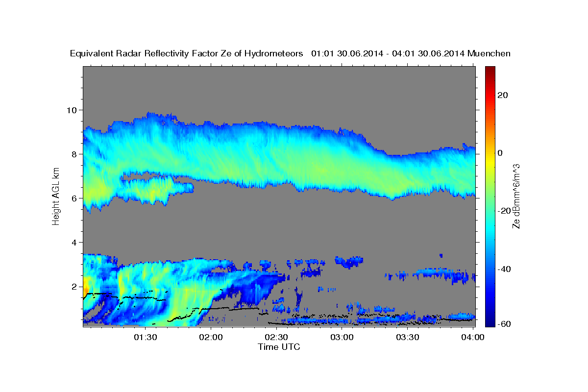
Task: Click the 01:30 time tick label
Action: pos(146,337)
